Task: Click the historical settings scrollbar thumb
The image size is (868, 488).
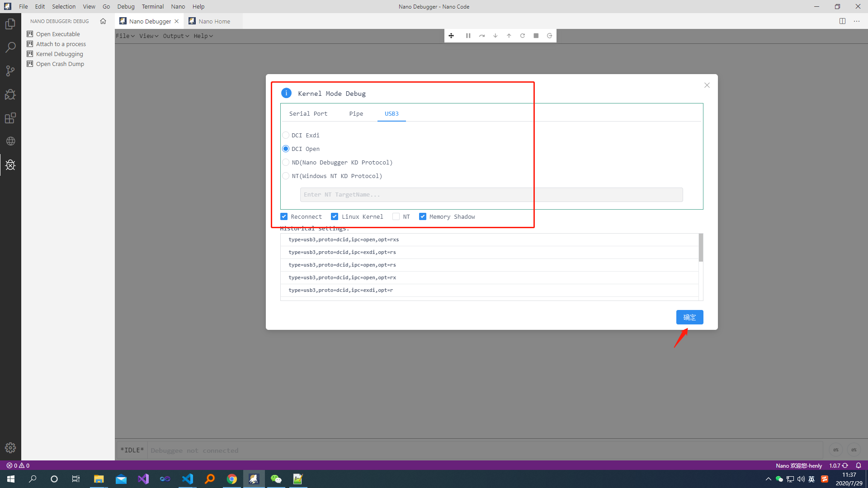Action: (701, 248)
